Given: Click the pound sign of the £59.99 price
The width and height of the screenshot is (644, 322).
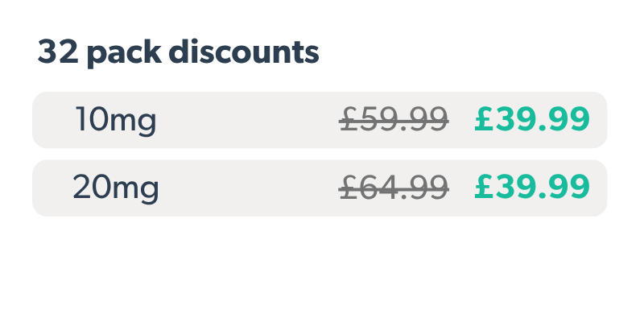Looking at the screenshot, I should (348, 120).
